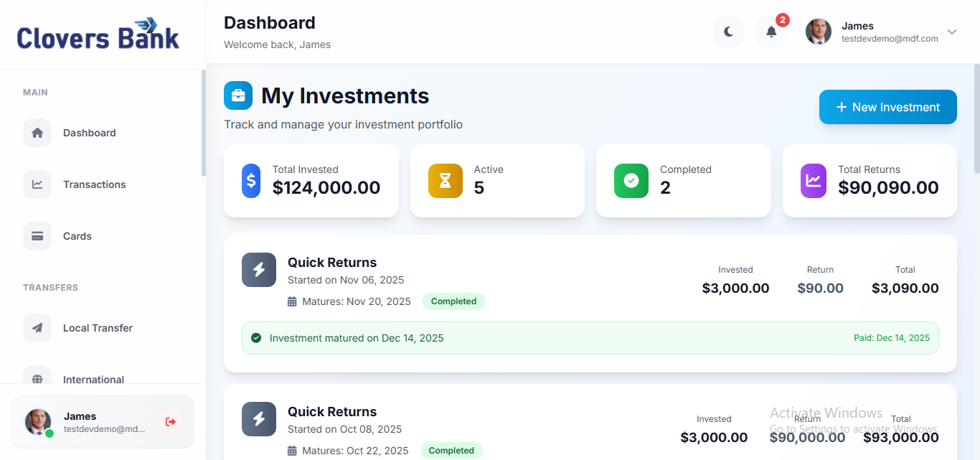Open the Dashboard home icon in sidebar
This screenshot has height=460, width=980.
(x=37, y=133)
